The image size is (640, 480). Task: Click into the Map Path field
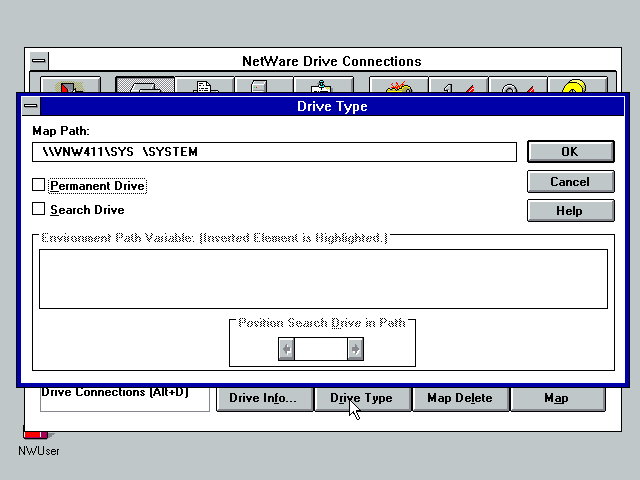click(274, 152)
